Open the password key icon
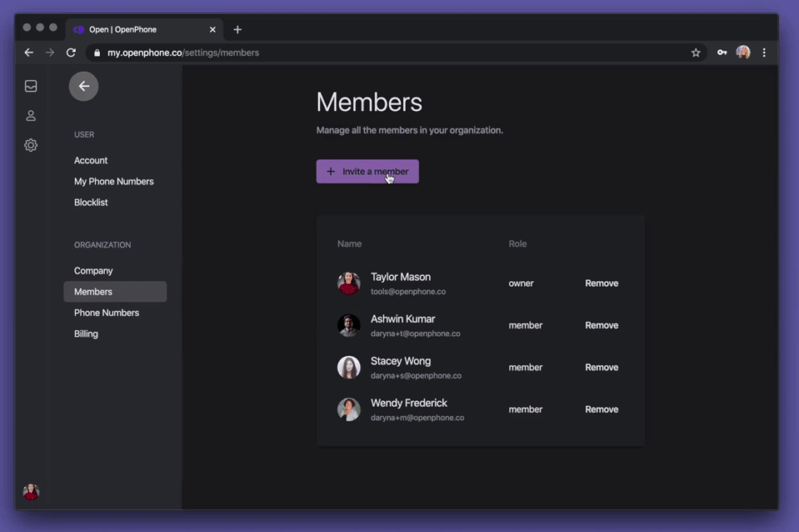This screenshot has height=532, width=799. (x=722, y=53)
